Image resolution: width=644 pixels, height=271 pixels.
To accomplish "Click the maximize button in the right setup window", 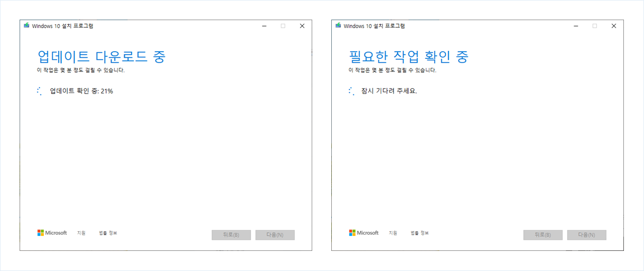I will point(595,26).
